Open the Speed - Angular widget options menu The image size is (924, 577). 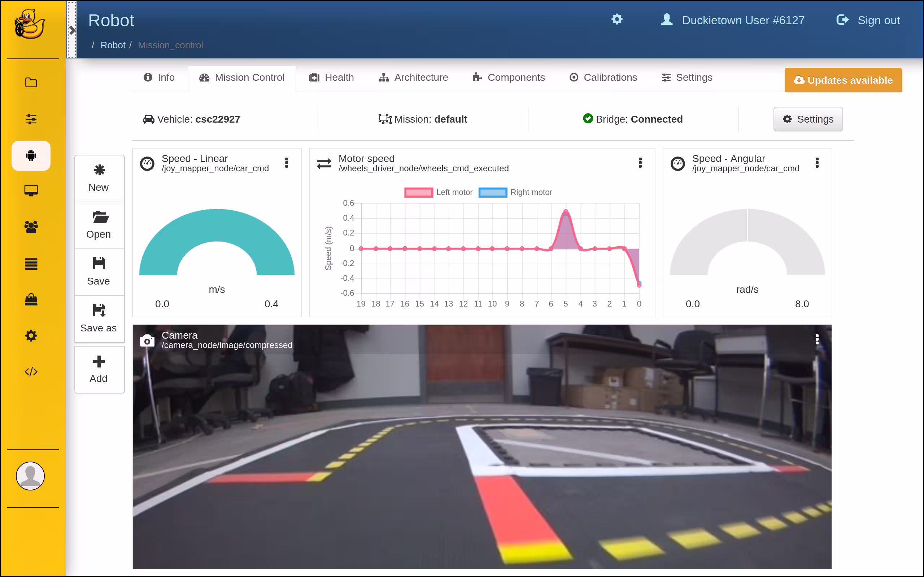(x=818, y=163)
